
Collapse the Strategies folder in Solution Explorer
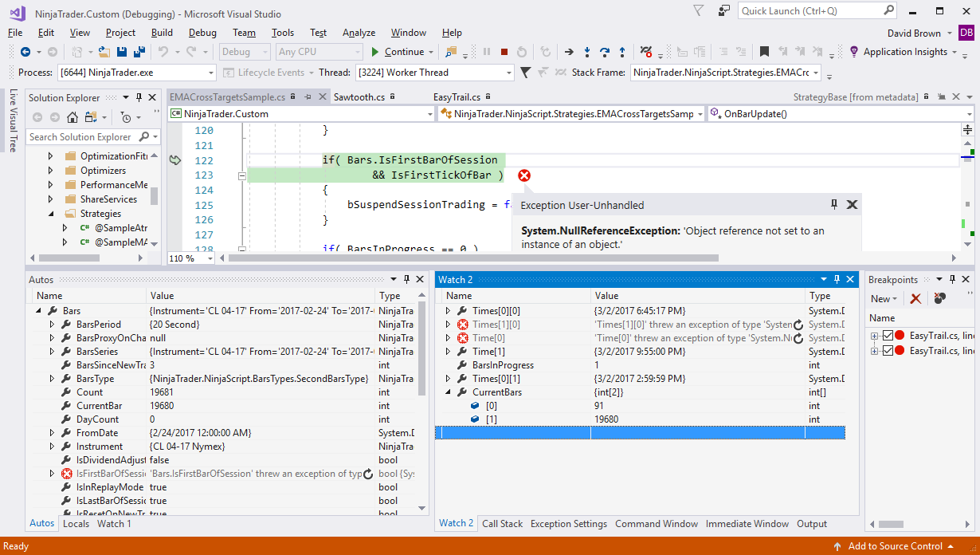point(51,214)
